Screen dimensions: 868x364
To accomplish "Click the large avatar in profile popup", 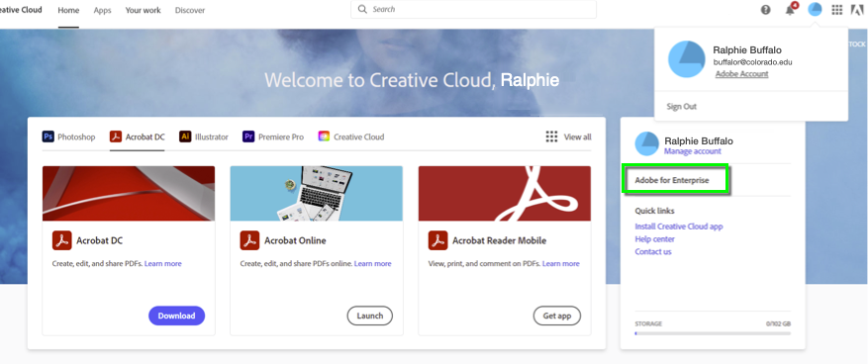I will (x=687, y=58).
